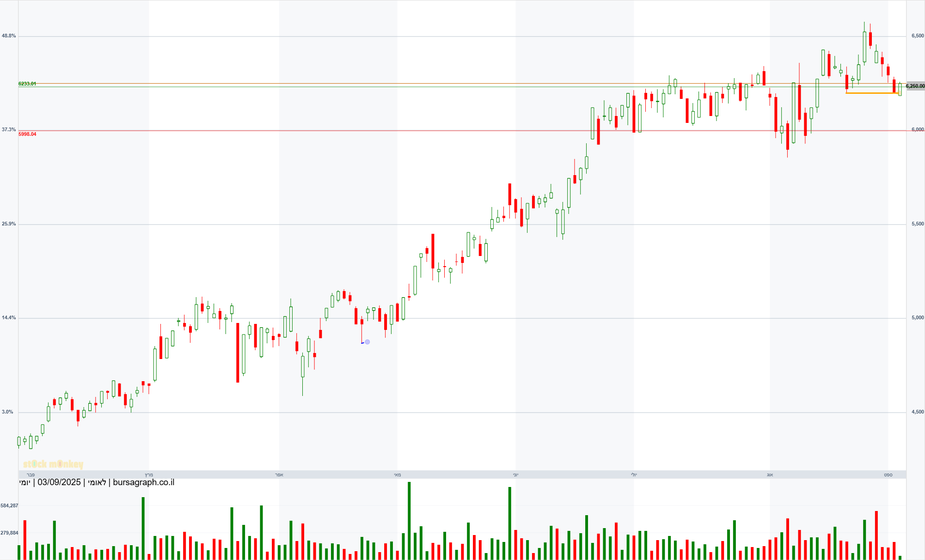925x560 pixels.
Task: Click the current price tag 6,250.00
Action: 915,86
